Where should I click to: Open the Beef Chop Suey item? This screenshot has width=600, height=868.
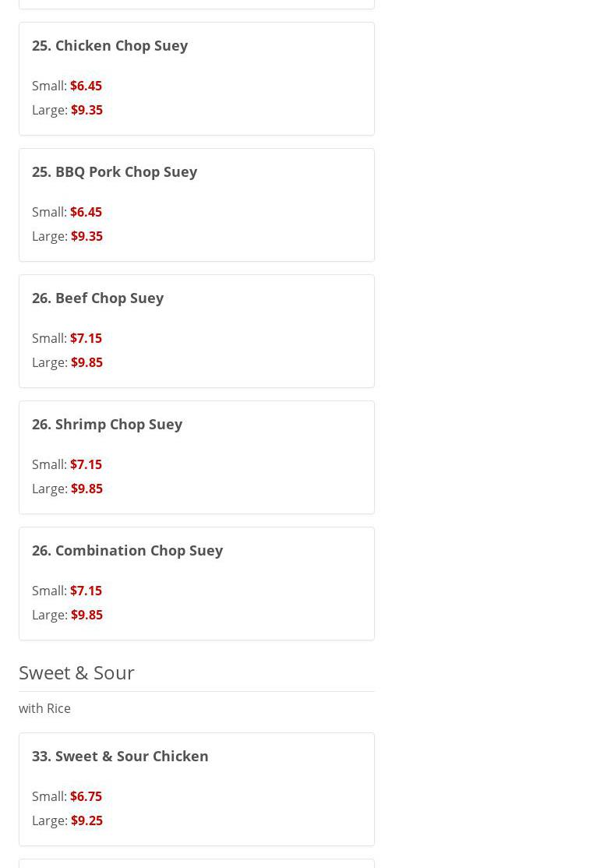[x=97, y=298]
